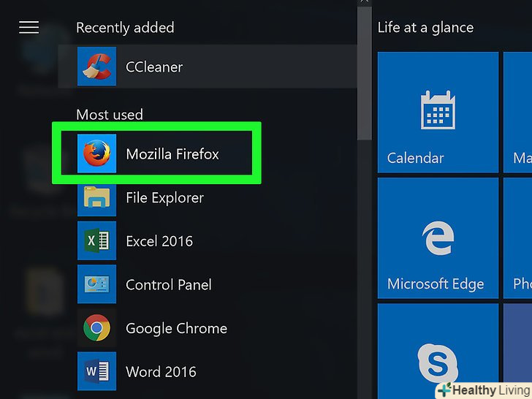Launch CCleaner from its name label
The image size is (532, 399).
[x=154, y=66]
